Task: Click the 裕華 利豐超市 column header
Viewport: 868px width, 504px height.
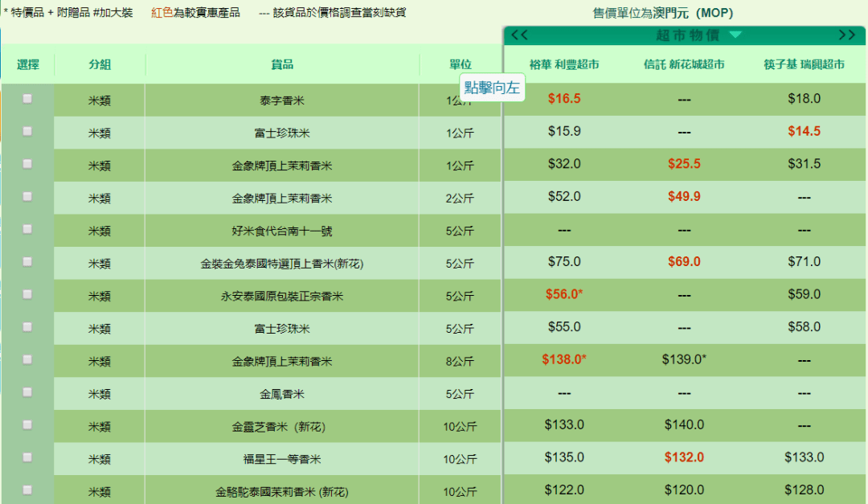Action: (564, 64)
